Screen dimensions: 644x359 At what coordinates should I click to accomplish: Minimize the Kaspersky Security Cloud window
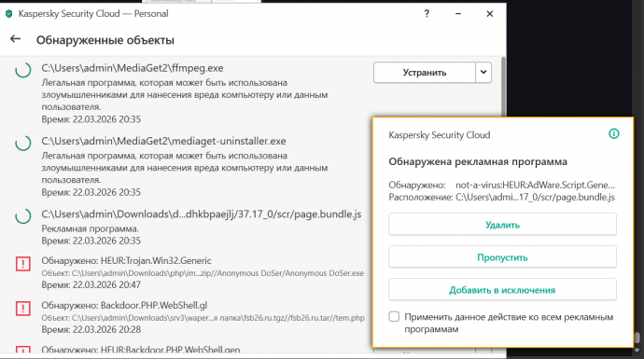pyautogui.click(x=458, y=14)
